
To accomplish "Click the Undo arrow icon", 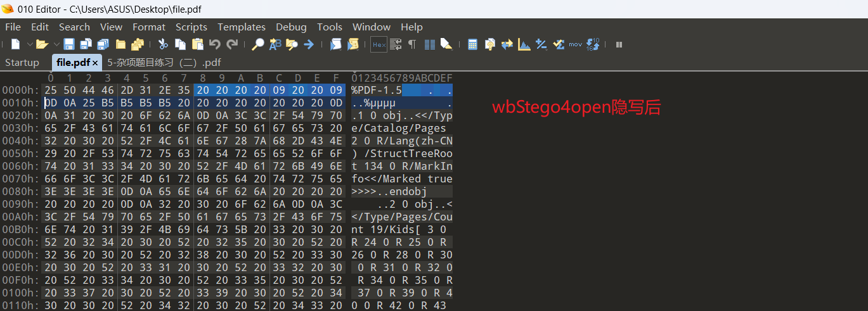I will click(x=215, y=44).
